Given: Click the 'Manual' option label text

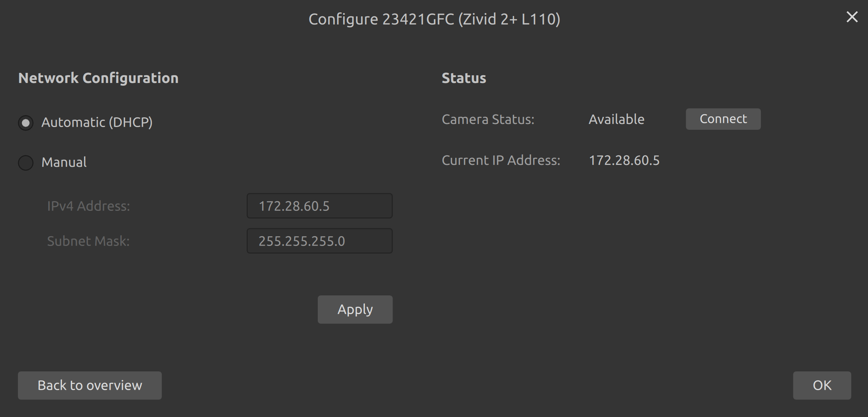Looking at the screenshot, I should point(64,162).
